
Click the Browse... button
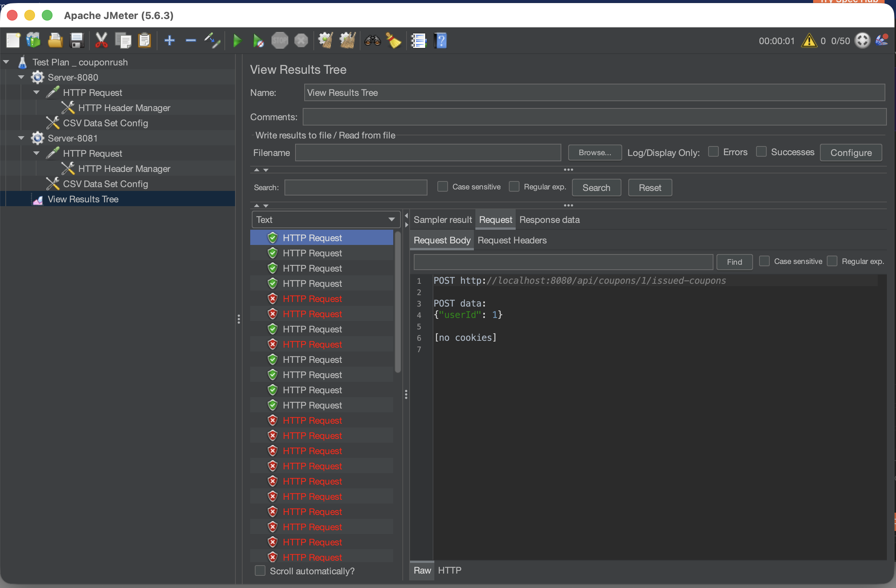click(x=595, y=153)
